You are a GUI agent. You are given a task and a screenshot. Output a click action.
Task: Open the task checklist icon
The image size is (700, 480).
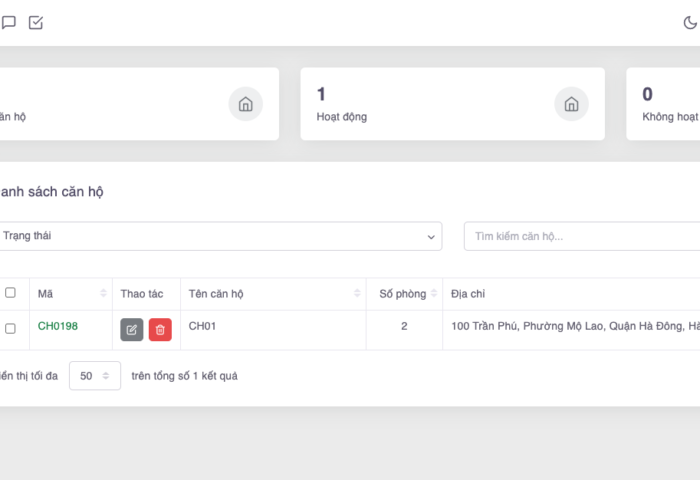click(36, 23)
